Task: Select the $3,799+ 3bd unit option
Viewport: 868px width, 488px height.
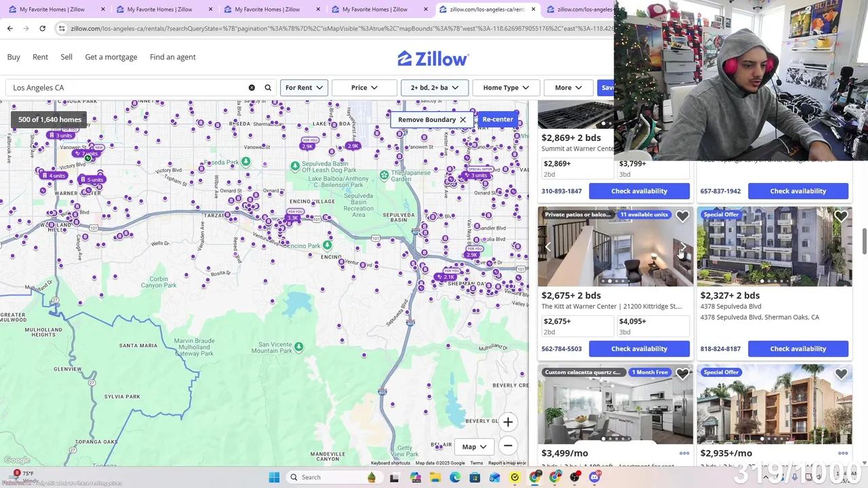Action: point(652,168)
